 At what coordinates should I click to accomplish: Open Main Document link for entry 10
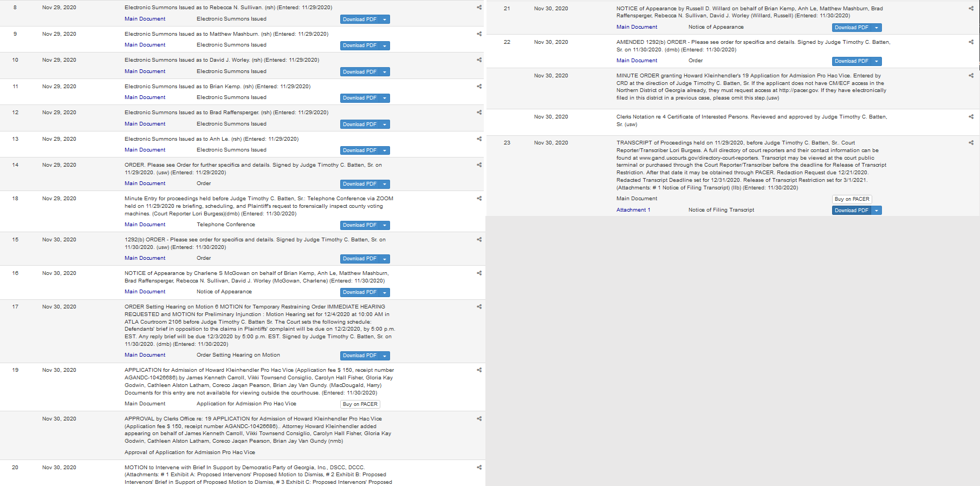[x=145, y=71]
